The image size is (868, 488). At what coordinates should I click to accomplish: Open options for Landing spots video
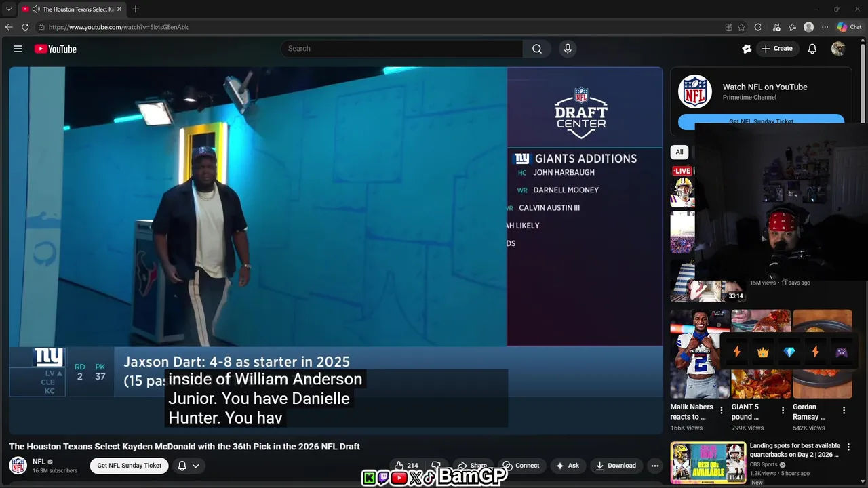848,447
